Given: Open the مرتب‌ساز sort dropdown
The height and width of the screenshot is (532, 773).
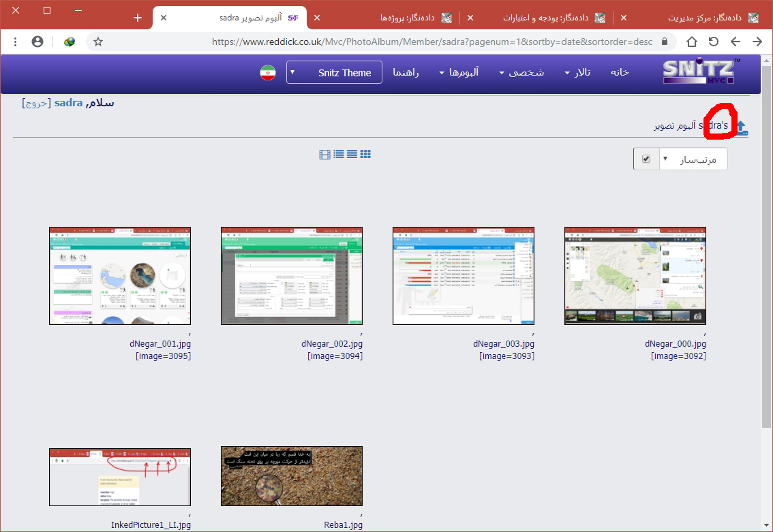Looking at the screenshot, I should tap(693, 159).
